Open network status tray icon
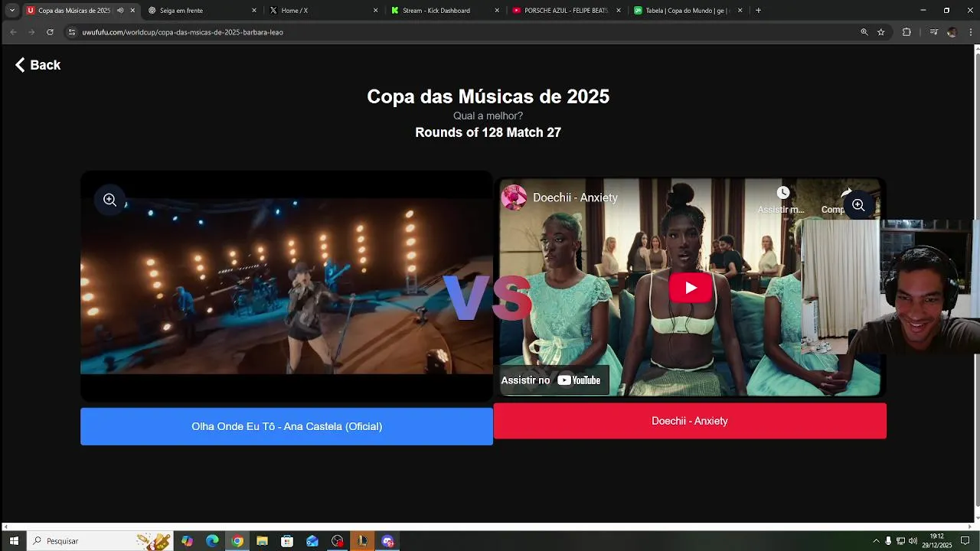The width and height of the screenshot is (980, 551). pyautogui.click(x=900, y=541)
